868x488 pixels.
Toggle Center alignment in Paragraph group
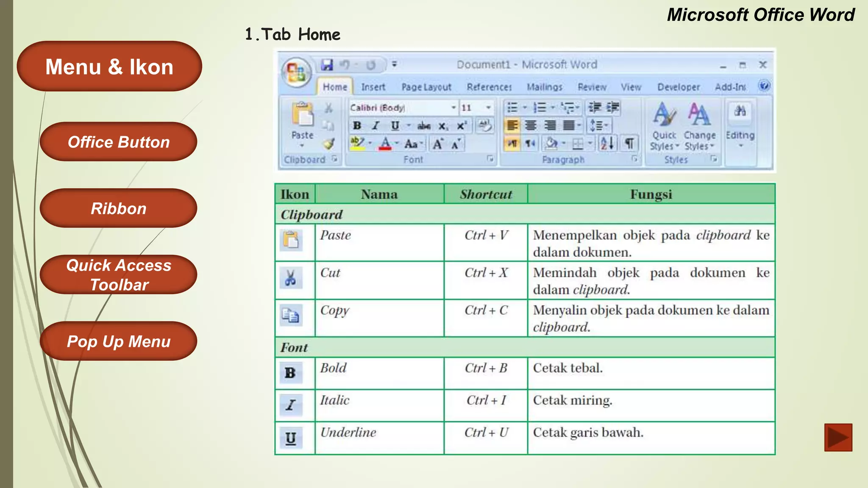(x=531, y=125)
